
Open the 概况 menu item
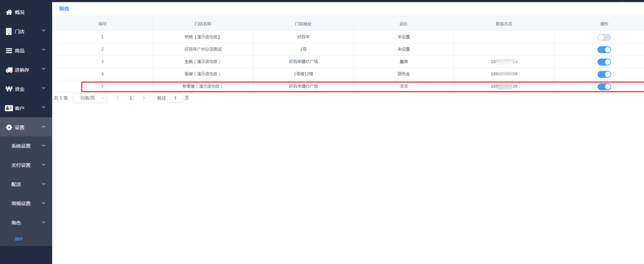(x=26, y=13)
